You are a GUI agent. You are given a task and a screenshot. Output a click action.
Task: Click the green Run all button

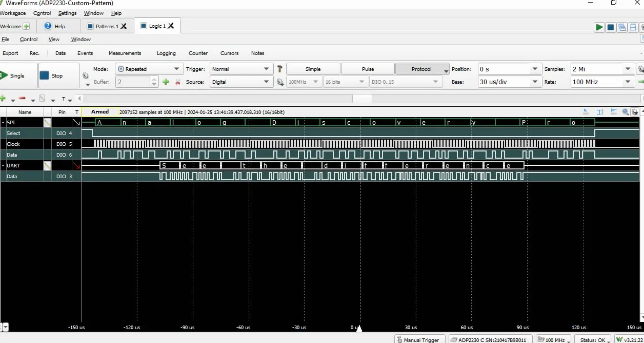point(599,27)
